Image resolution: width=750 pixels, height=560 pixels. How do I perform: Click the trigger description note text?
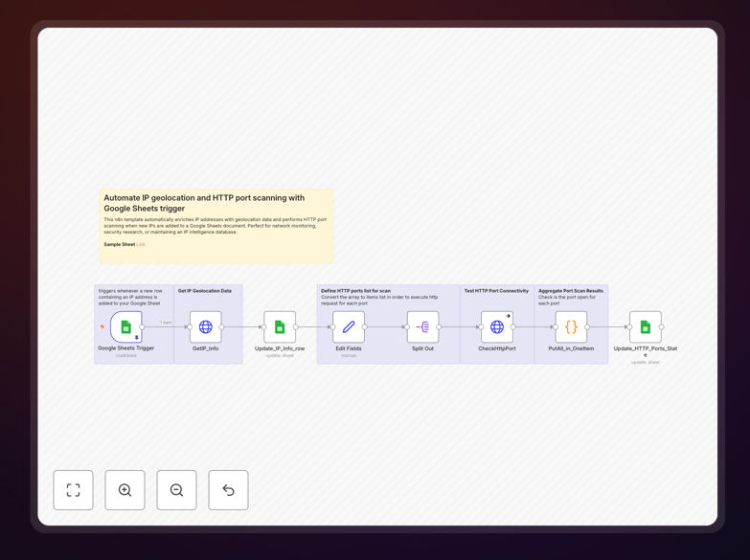tap(130, 297)
